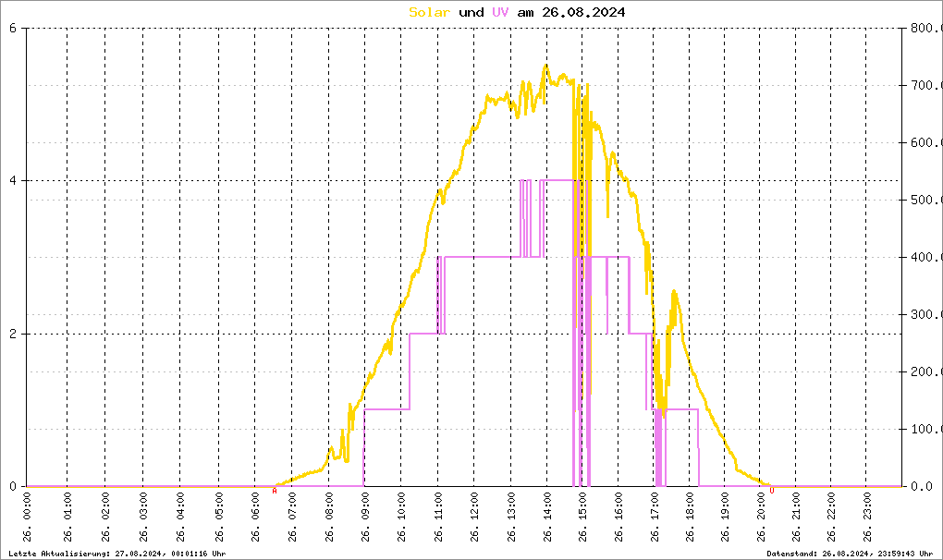Click the time label "26. 12:00"
This screenshot has height=560, width=943.
(x=474, y=517)
